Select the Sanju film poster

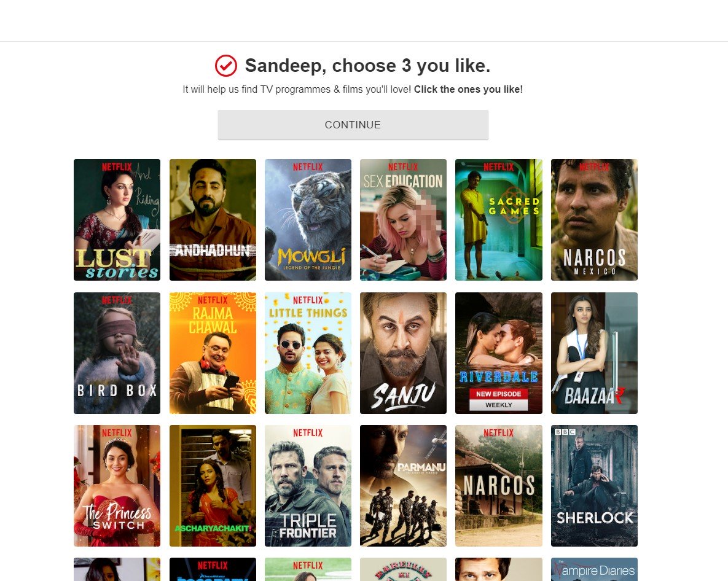pos(403,353)
